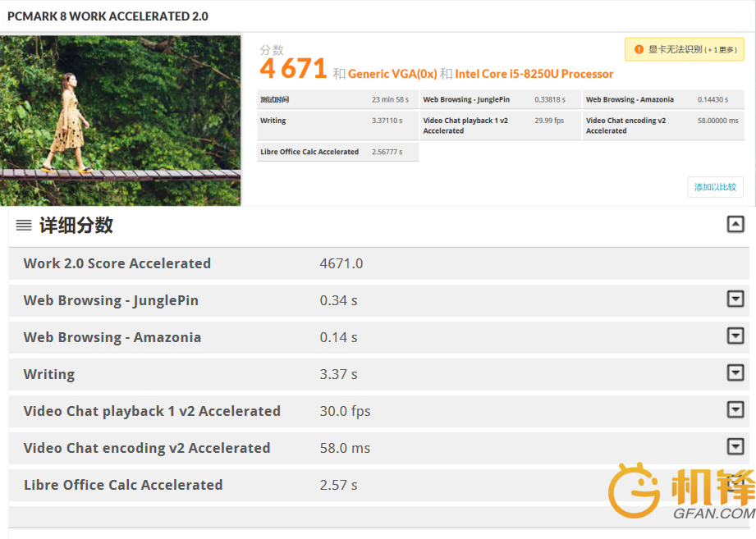Expand the Web Browsing - JunglePin detail row
This screenshot has height=539, width=756.
click(x=735, y=299)
